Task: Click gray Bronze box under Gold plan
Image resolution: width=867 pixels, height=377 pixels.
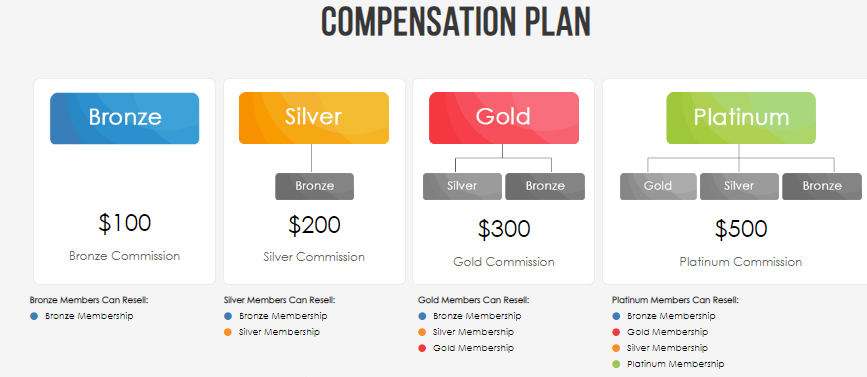Action: [545, 186]
